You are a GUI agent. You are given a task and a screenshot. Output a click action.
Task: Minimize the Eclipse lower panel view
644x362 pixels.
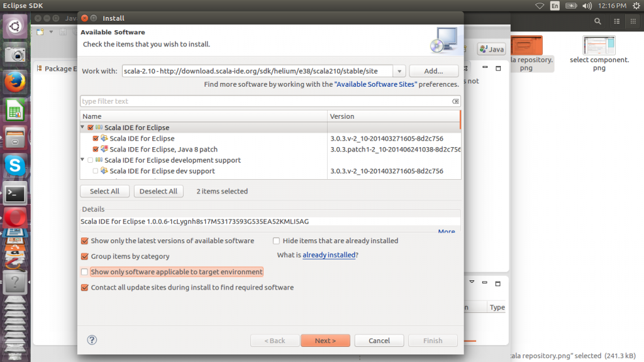(x=485, y=283)
